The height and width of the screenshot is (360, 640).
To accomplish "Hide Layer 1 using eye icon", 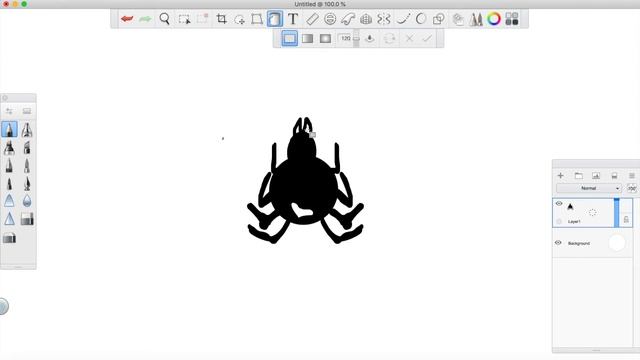I will point(559,203).
